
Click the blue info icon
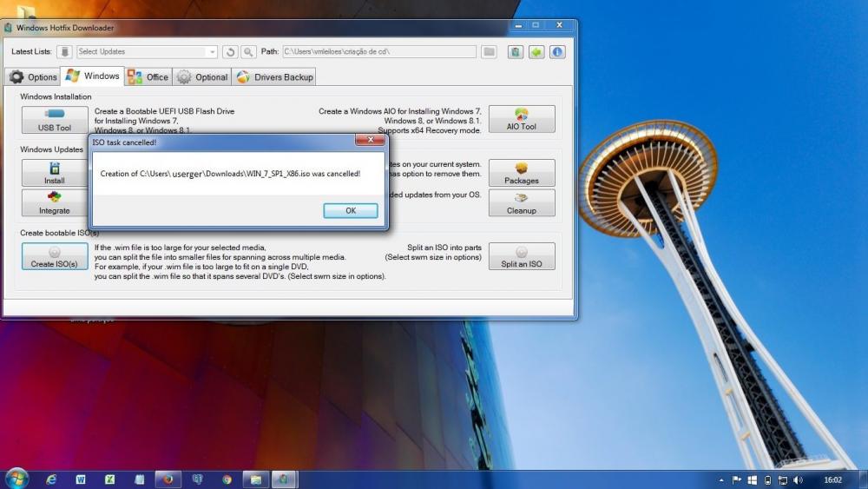(557, 52)
